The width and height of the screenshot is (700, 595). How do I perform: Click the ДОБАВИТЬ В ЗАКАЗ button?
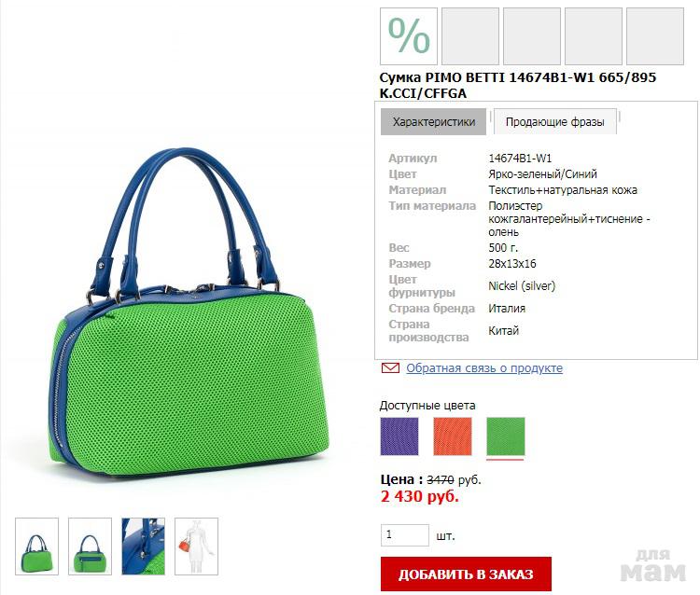[466, 574]
